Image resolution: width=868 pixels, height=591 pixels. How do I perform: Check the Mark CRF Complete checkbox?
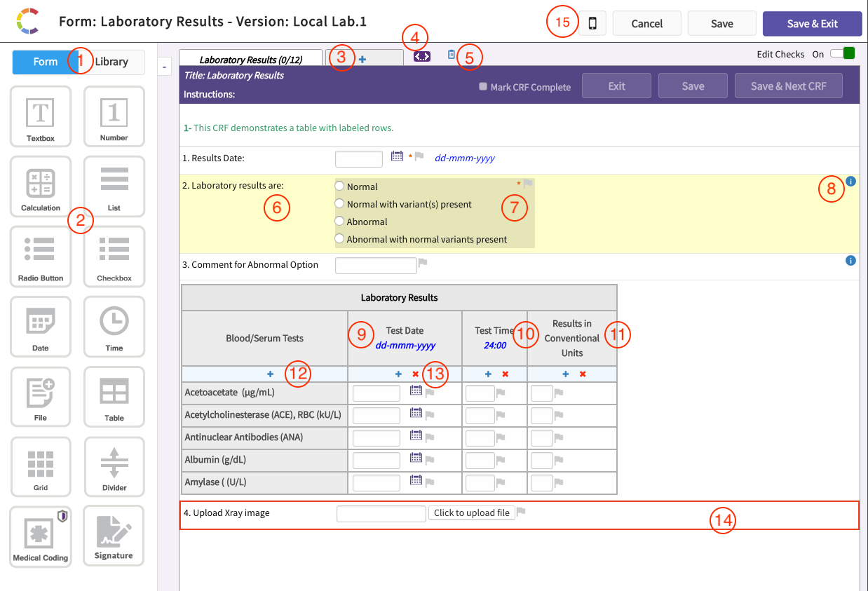[482, 87]
